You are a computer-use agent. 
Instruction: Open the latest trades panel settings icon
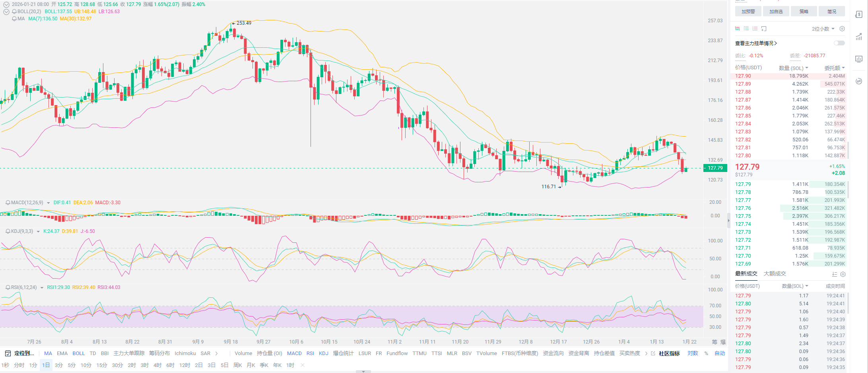click(x=843, y=274)
